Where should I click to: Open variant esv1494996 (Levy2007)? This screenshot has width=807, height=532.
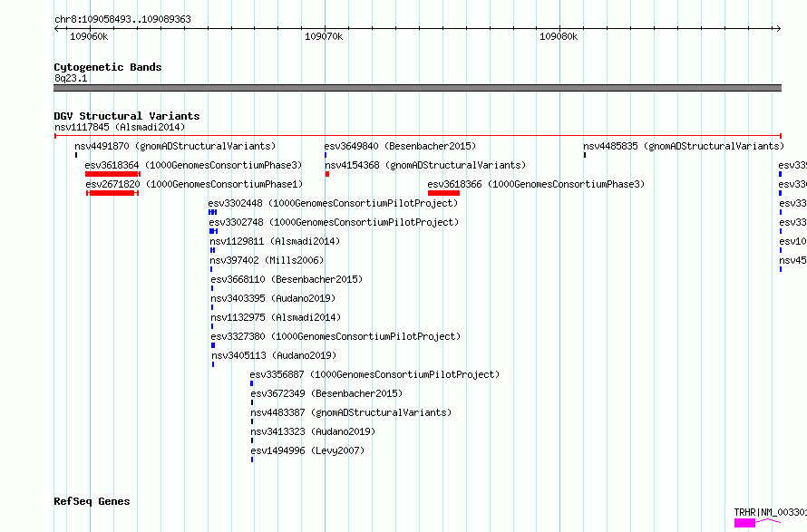(x=307, y=450)
